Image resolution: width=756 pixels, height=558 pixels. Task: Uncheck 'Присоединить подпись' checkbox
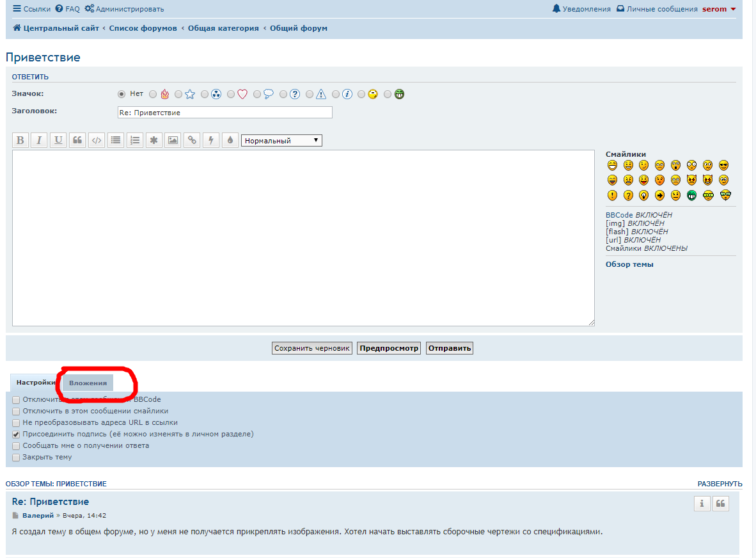[x=16, y=434]
